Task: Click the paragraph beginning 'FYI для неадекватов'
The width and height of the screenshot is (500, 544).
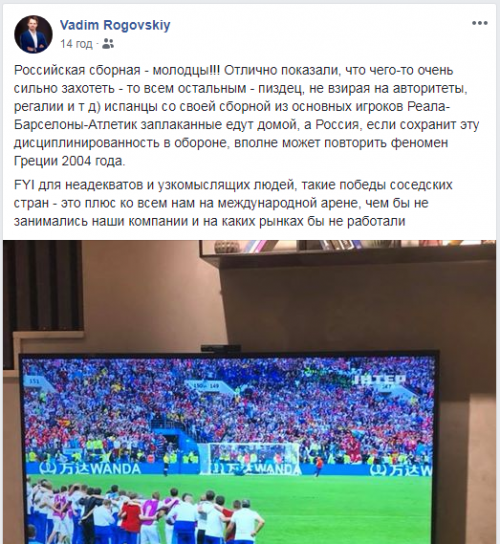Action: [233, 203]
